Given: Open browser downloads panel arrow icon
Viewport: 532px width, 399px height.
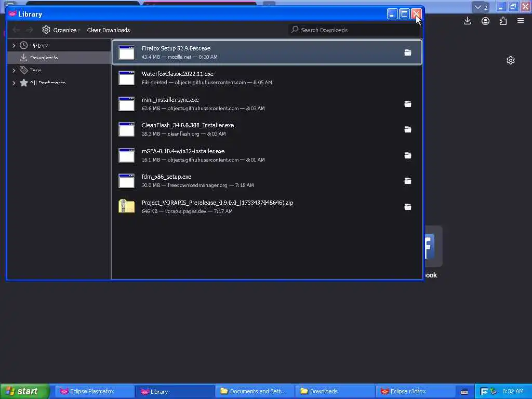Looking at the screenshot, I should (x=467, y=21).
